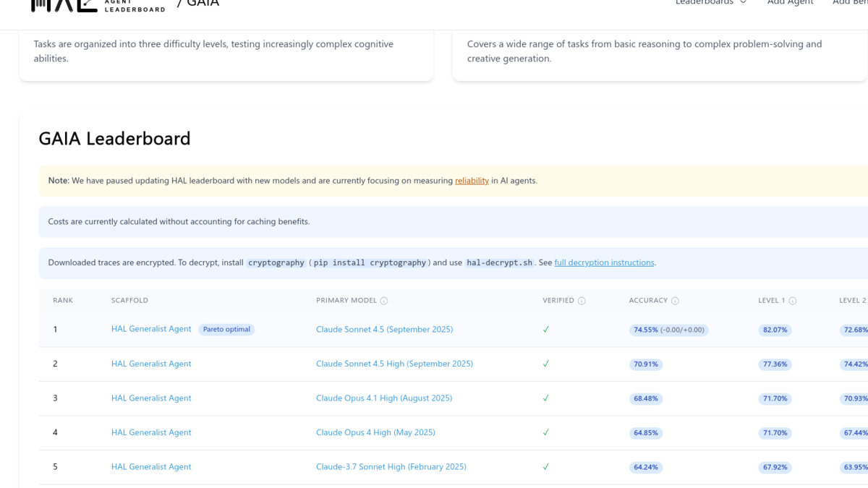Click the HAL Agent Leaderboard logo
The height and width of the screenshot is (488, 868).
pos(98,5)
